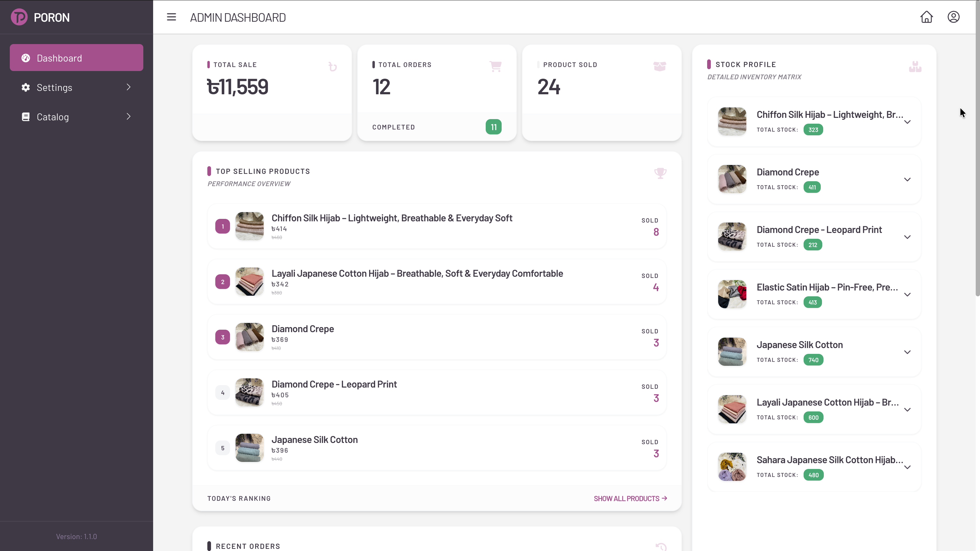Click the 212 total stock badge
Screen dimensions: 980x551
tap(812, 245)
